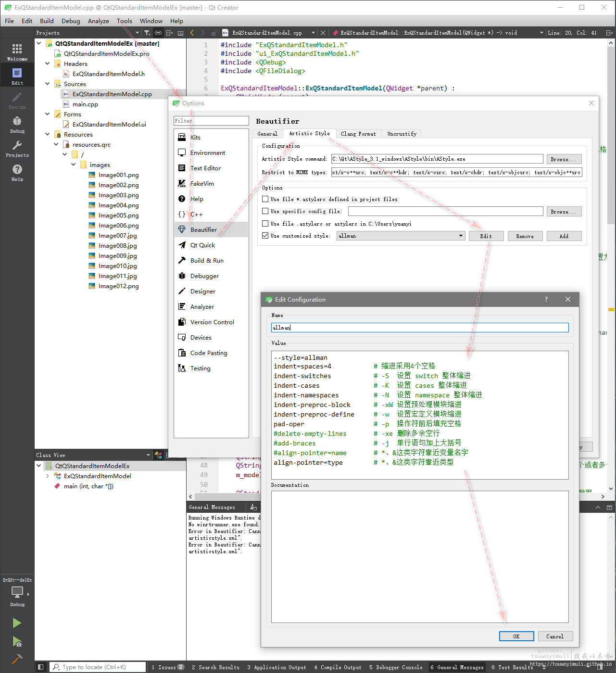Go back in editor navigation
This screenshot has width=616, height=673.
192,33
